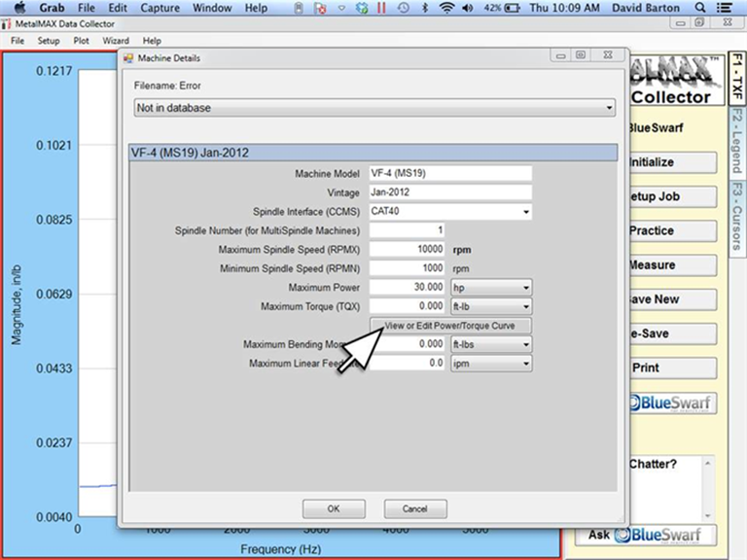Image resolution: width=747 pixels, height=560 pixels.
Task: Click View or Edit Power/Torque Curve
Action: [x=450, y=326]
